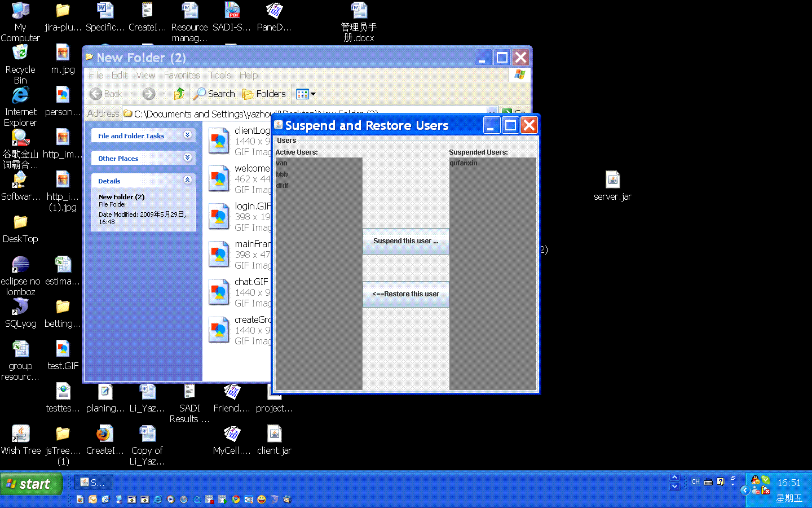Toggle the Folders pane button
The width and height of the screenshot is (812, 508).
264,94
